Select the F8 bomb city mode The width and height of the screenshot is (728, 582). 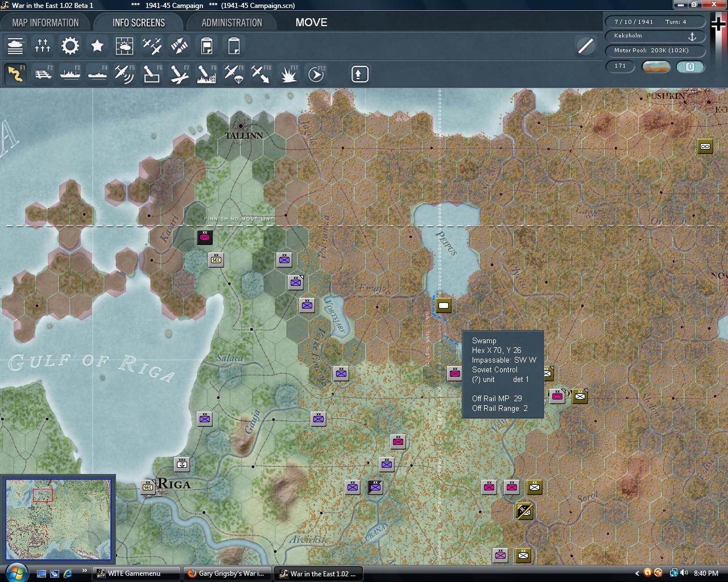[x=206, y=74]
